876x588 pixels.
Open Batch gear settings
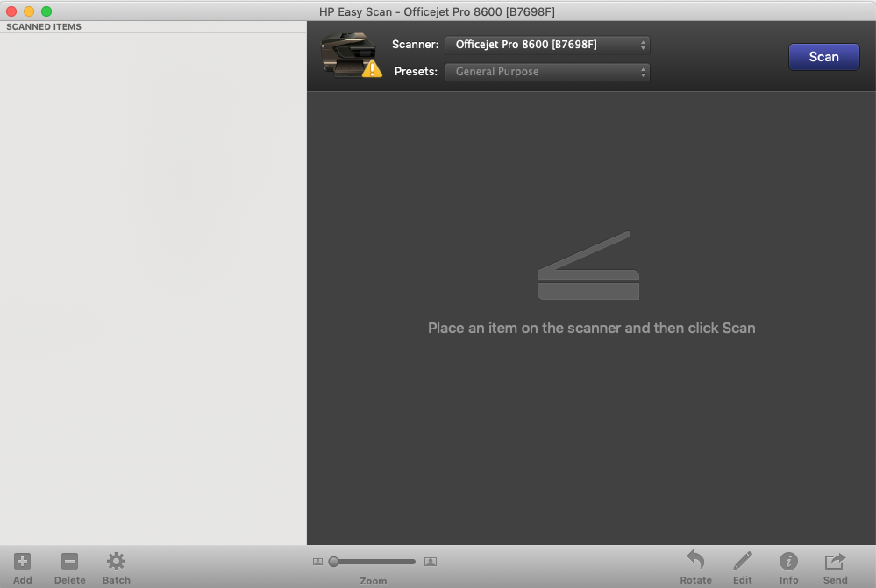tap(117, 561)
